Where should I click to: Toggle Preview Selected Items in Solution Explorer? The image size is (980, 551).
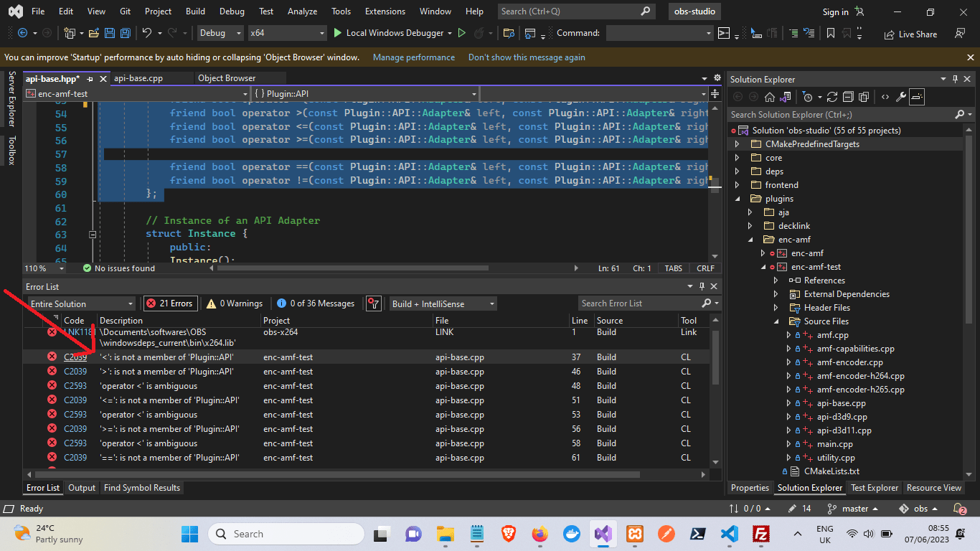(x=917, y=97)
